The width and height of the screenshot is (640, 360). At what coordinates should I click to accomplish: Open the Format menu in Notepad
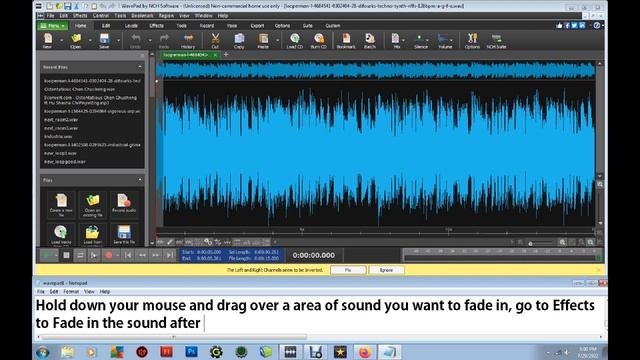pyautogui.click(x=71, y=291)
